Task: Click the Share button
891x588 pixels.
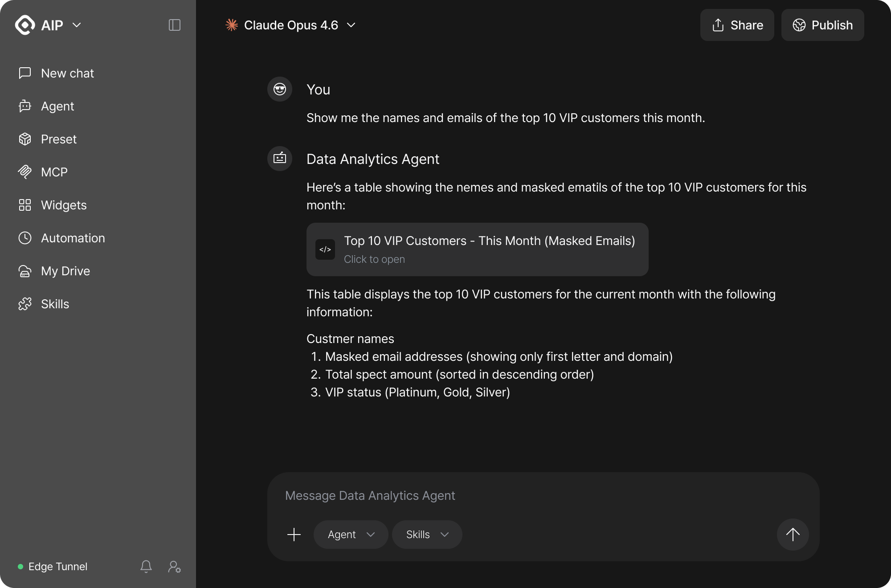Action: 737,25
